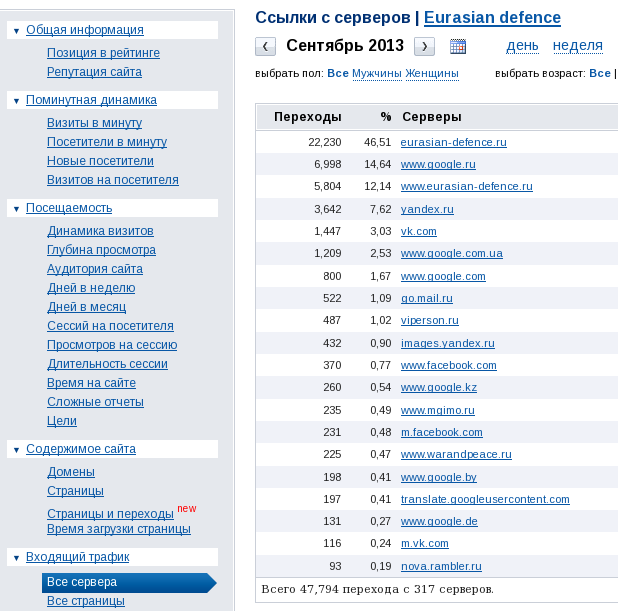Open the Содержимое сайта heading link
Image resolution: width=618 pixels, height=611 pixels.
pos(81,449)
